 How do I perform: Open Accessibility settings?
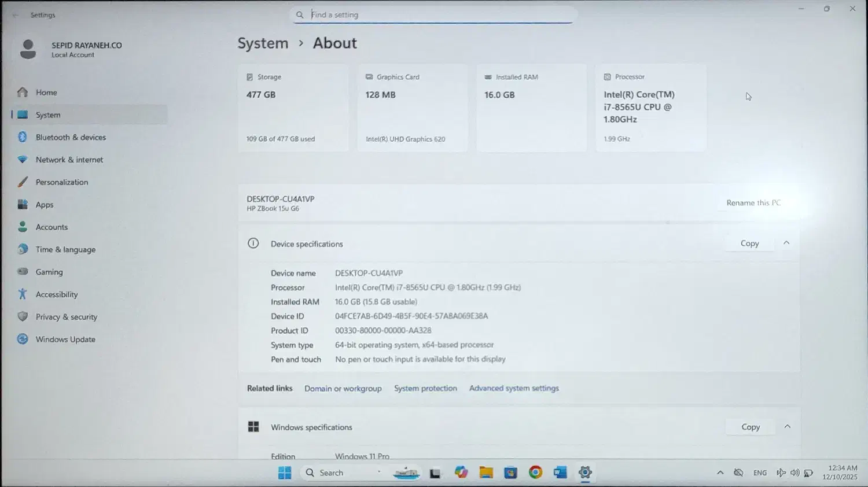click(56, 294)
